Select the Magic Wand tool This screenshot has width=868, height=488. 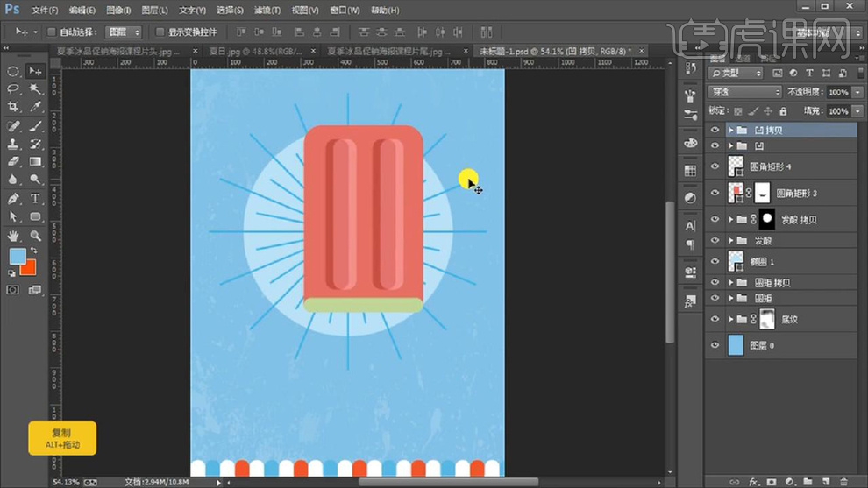coord(36,88)
